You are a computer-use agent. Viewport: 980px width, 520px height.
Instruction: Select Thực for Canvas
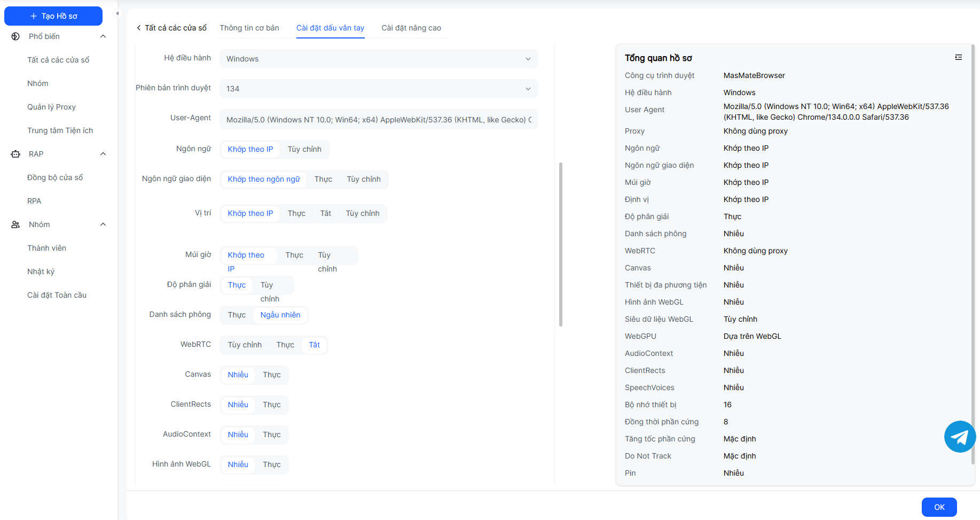point(271,375)
